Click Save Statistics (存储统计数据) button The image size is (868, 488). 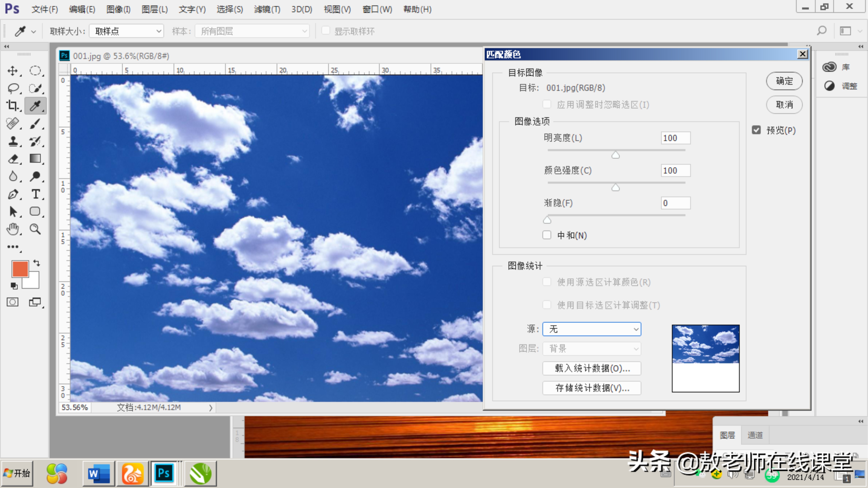coord(592,388)
